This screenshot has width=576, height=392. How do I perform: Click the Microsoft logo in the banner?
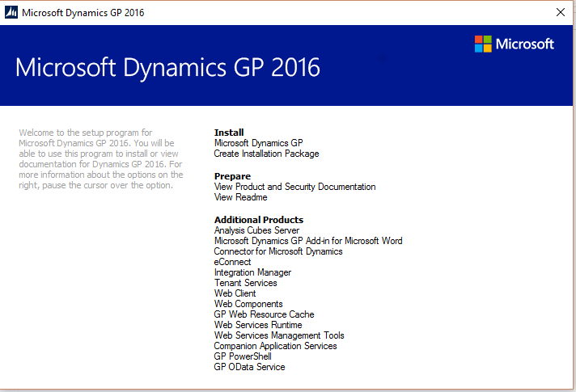click(514, 44)
